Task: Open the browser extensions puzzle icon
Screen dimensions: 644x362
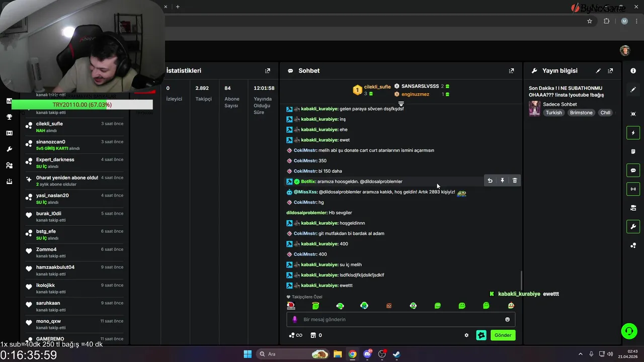Action: point(606,21)
